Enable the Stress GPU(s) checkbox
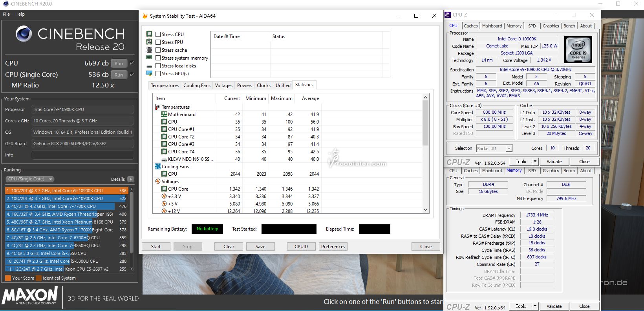This screenshot has width=644, height=311. [x=158, y=74]
